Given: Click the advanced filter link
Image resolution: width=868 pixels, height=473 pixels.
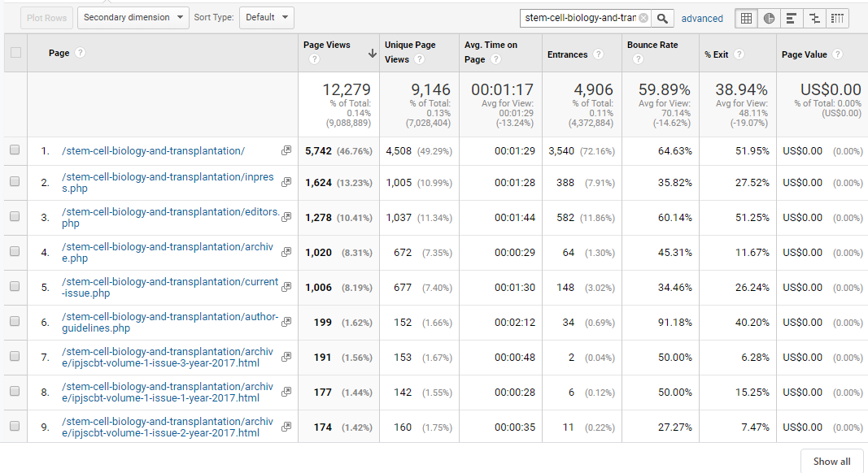Looking at the screenshot, I should point(701,19).
